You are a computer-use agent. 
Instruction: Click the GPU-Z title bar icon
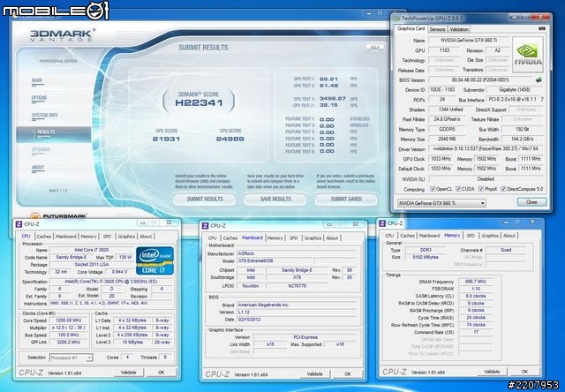pyautogui.click(x=396, y=18)
